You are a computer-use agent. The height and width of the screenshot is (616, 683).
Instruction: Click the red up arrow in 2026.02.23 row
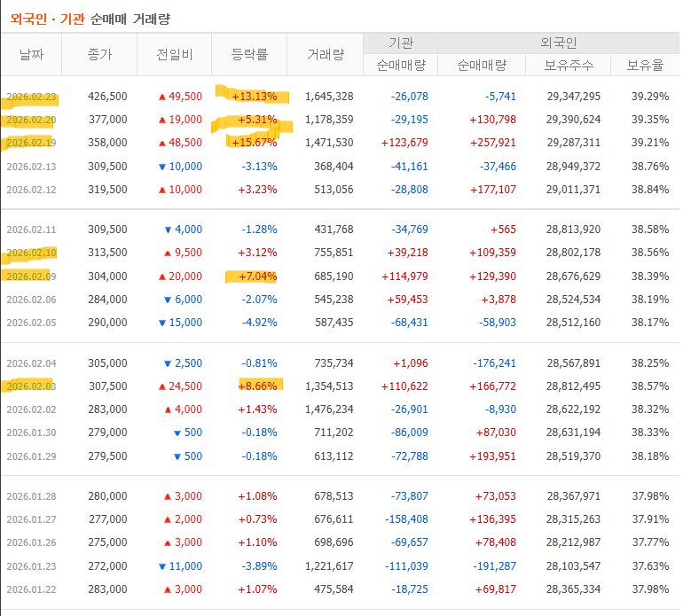162,97
